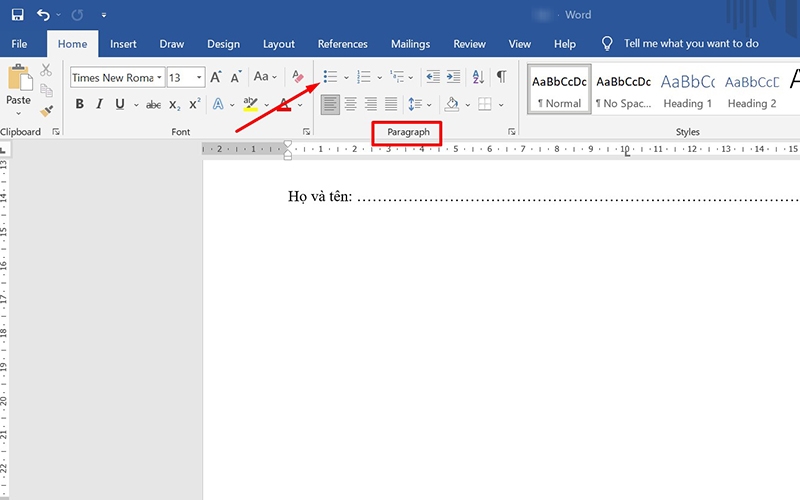The image size is (800, 500).
Task: Click the Undo arrow icon
Action: pos(43,15)
